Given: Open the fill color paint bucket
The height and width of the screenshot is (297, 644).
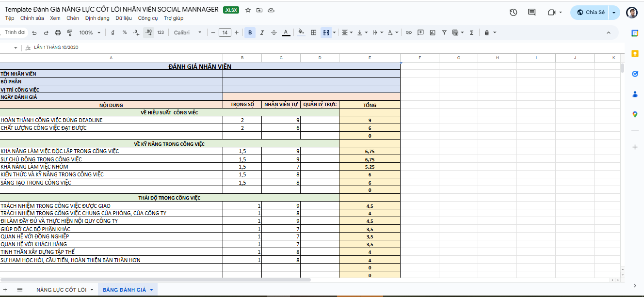Looking at the screenshot, I should [x=301, y=32].
